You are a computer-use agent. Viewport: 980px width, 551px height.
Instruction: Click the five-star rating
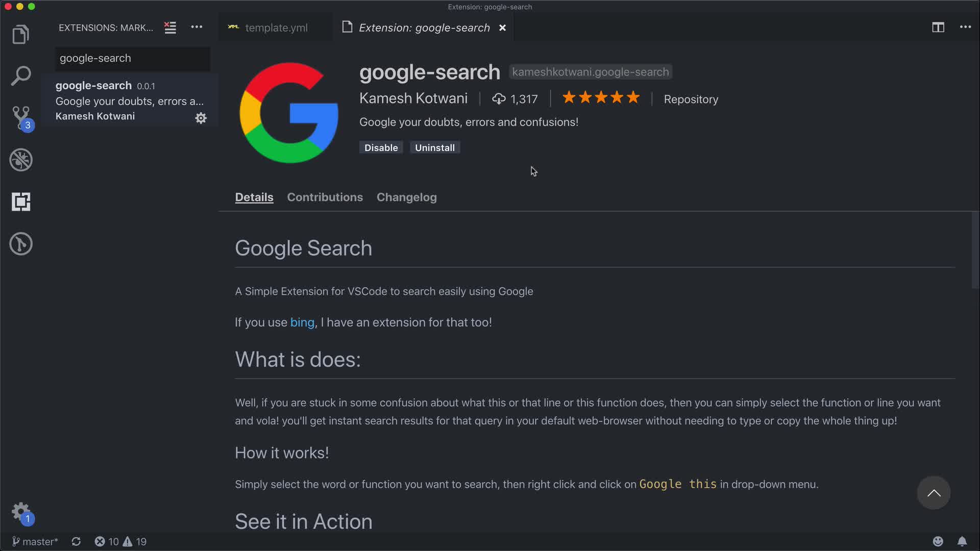click(x=601, y=97)
